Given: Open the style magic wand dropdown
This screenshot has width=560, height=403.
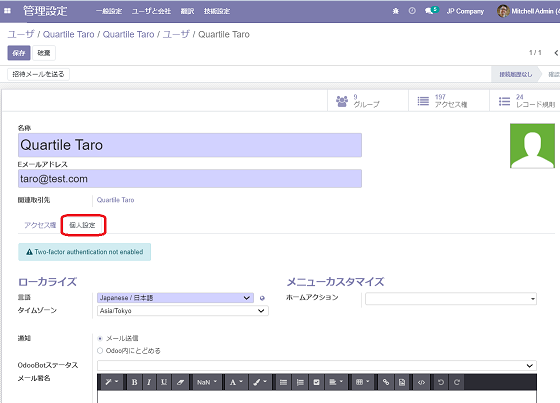Looking at the screenshot, I should click(112, 382).
